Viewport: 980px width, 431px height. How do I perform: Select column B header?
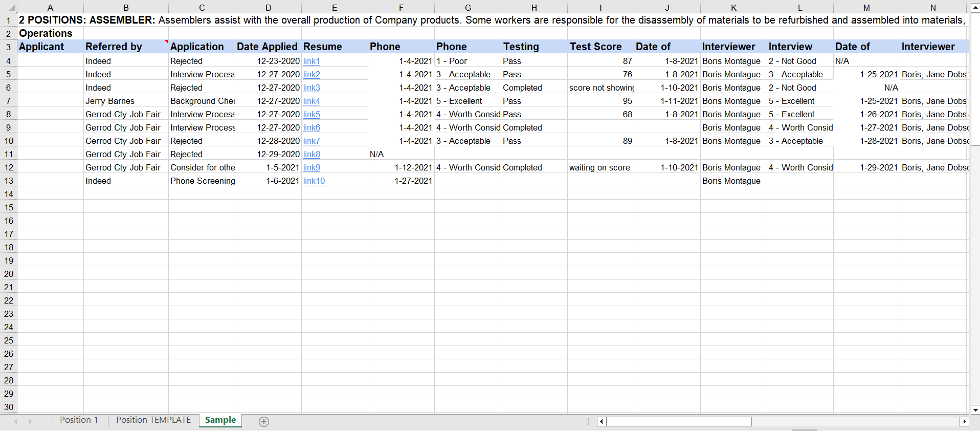point(126,8)
